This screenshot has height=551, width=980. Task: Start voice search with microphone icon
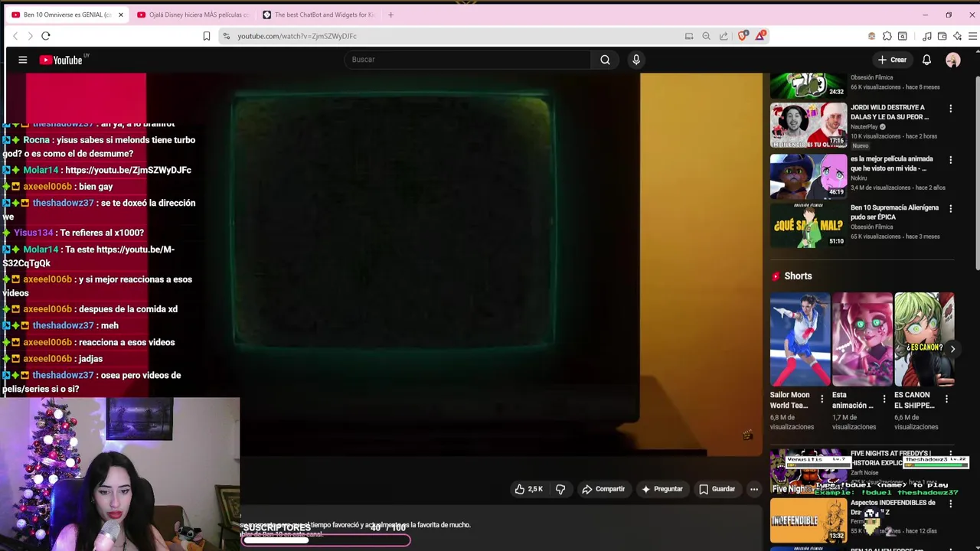(x=636, y=60)
